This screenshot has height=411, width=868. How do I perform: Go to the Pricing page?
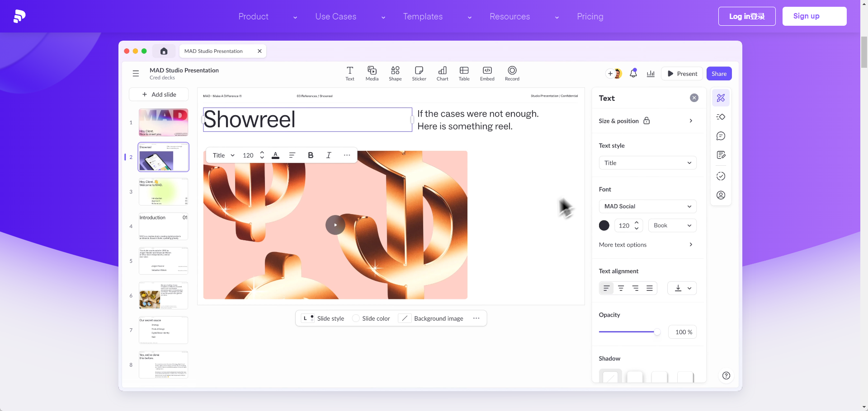click(590, 17)
